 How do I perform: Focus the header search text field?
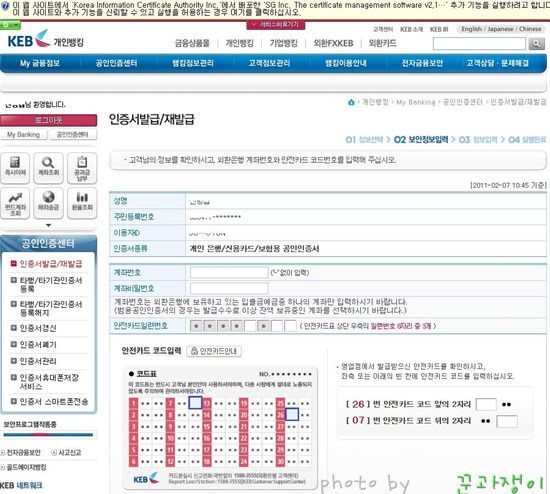(479, 44)
